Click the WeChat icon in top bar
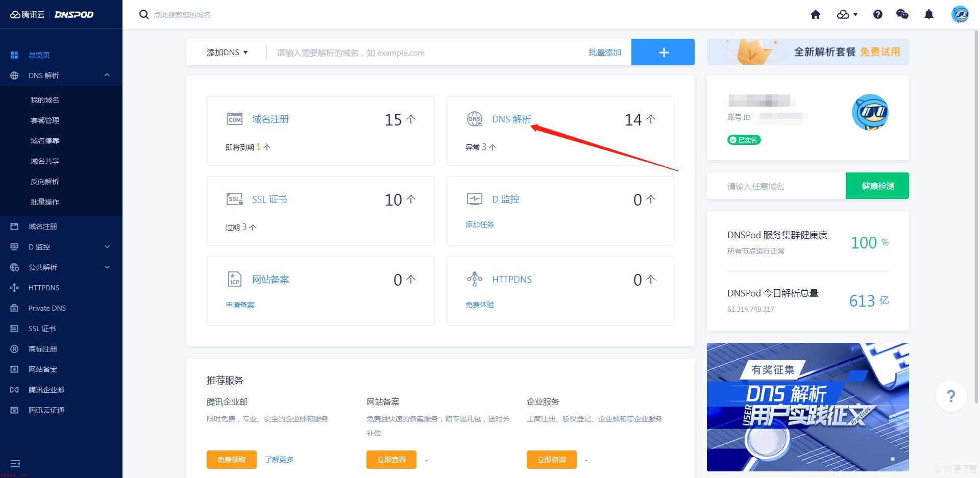This screenshot has height=478, width=980. [902, 14]
